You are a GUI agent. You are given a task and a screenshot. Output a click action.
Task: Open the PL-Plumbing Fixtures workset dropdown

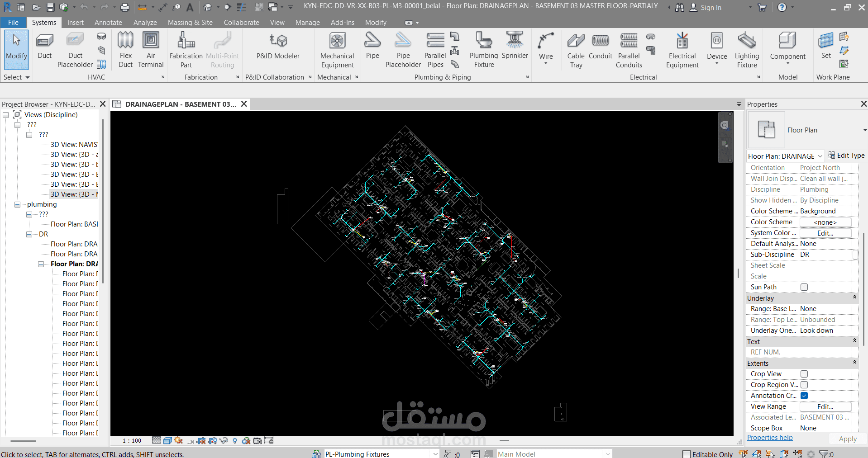point(435,454)
